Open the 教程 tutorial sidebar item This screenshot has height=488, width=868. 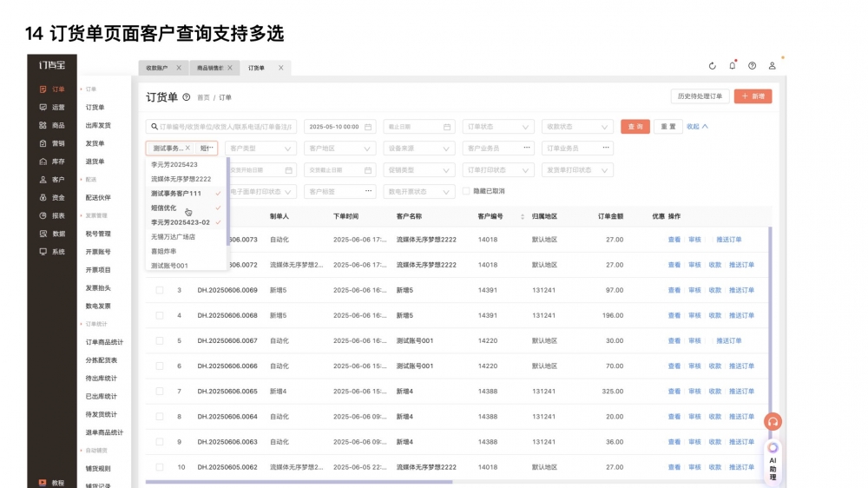52,483
